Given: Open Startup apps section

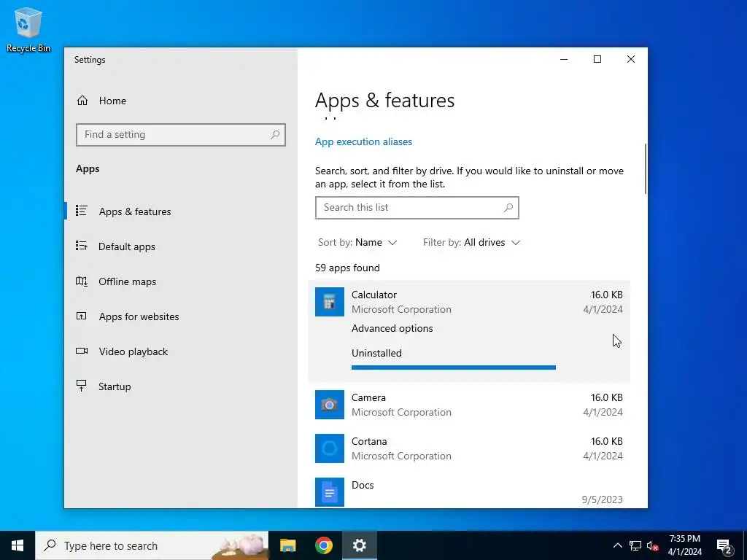Looking at the screenshot, I should pos(181,386).
